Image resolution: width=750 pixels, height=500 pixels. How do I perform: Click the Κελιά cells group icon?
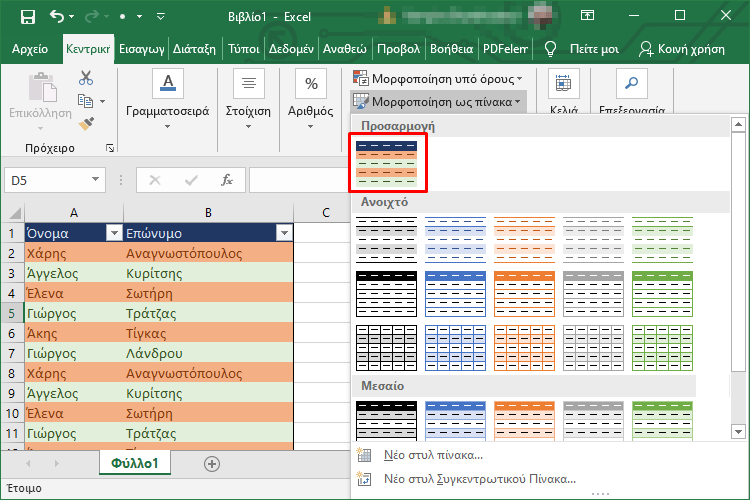click(563, 83)
